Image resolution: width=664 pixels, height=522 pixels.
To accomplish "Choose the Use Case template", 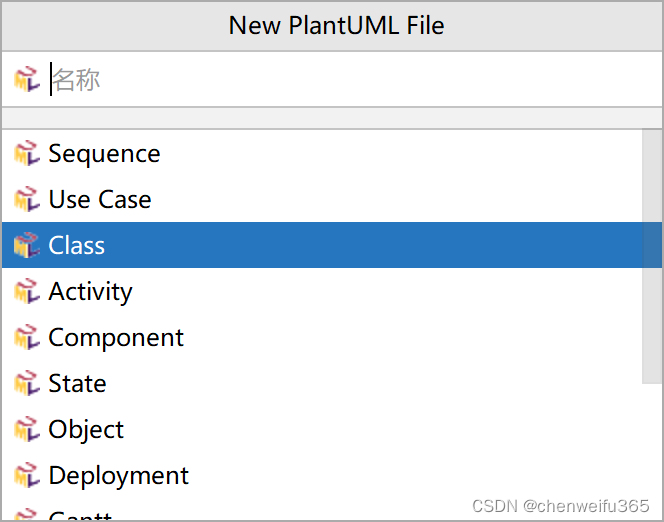I will pos(322,199).
